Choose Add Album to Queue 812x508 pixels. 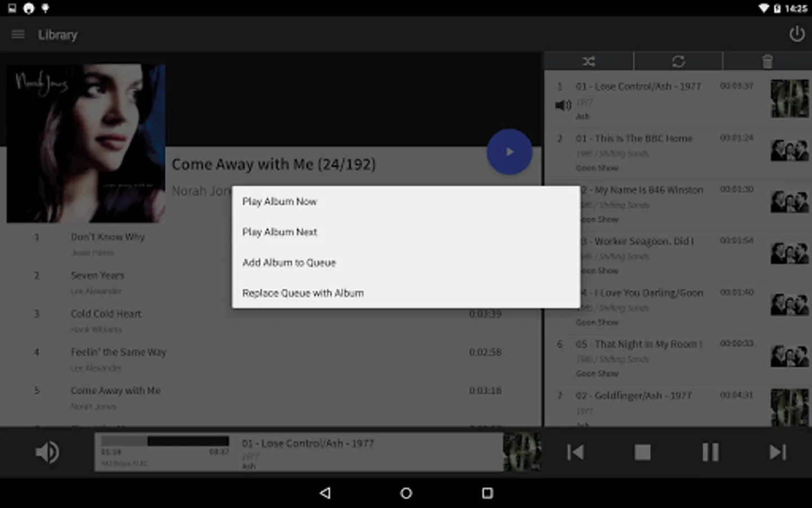(406, 262)
